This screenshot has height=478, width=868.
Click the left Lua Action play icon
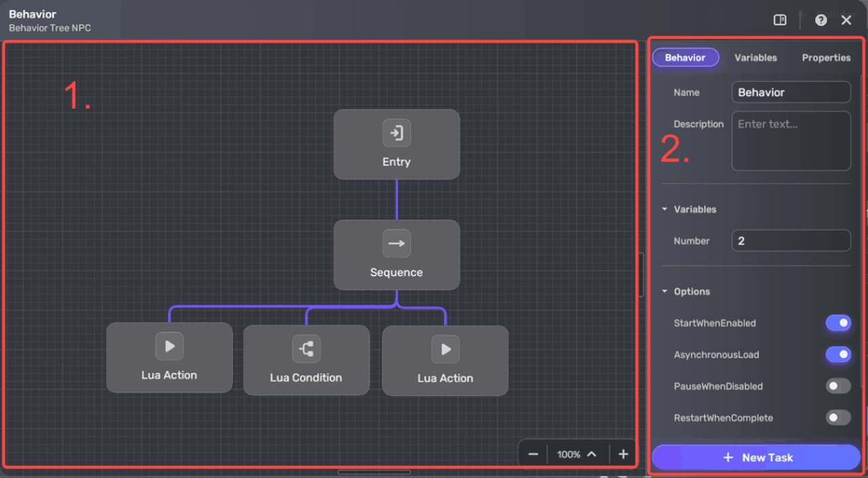(169, 346)
